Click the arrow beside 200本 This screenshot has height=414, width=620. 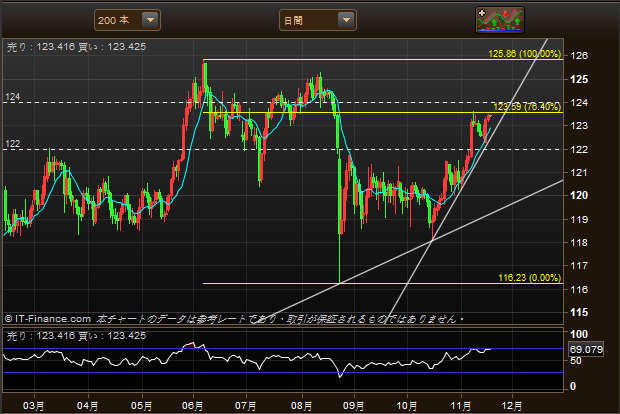click(x=150, y=20)
